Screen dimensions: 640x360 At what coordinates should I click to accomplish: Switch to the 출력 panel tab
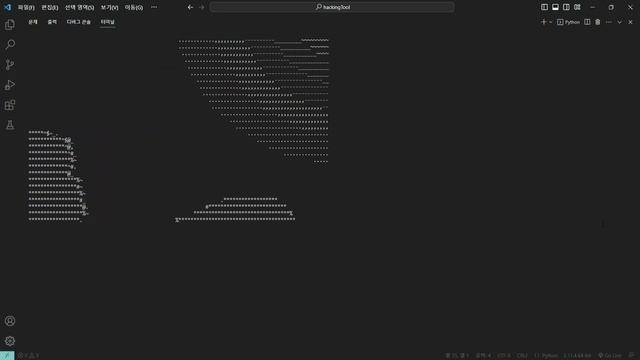click(x=52, y=22)
